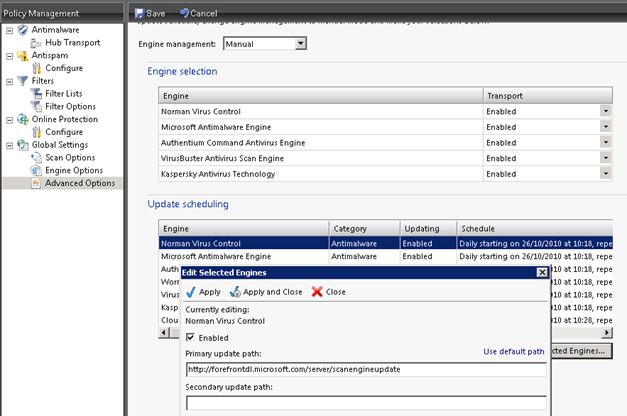Collapse the Filters tree node
Image resolution: width=627 pixels, height=416 pixels.
tap(9, 81)
